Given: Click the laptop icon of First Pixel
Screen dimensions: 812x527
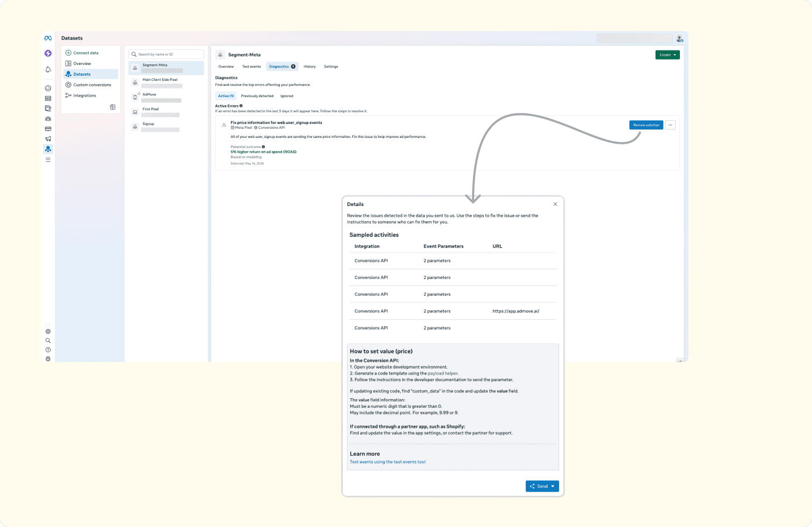Looking at the screenshot, I should click(x=135, y=112).
